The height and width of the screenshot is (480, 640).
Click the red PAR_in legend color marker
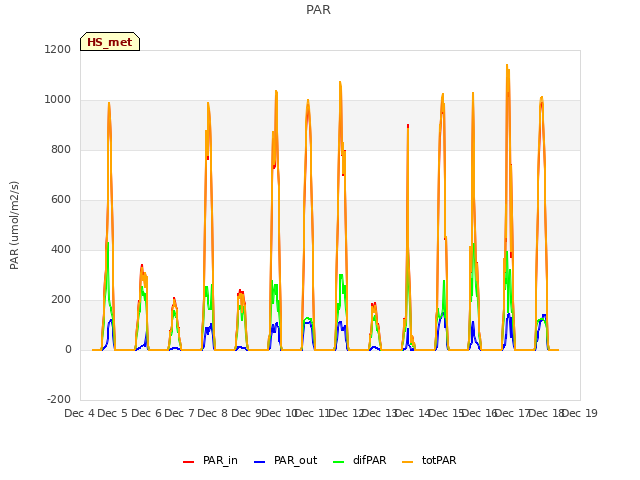pos(189,462)
